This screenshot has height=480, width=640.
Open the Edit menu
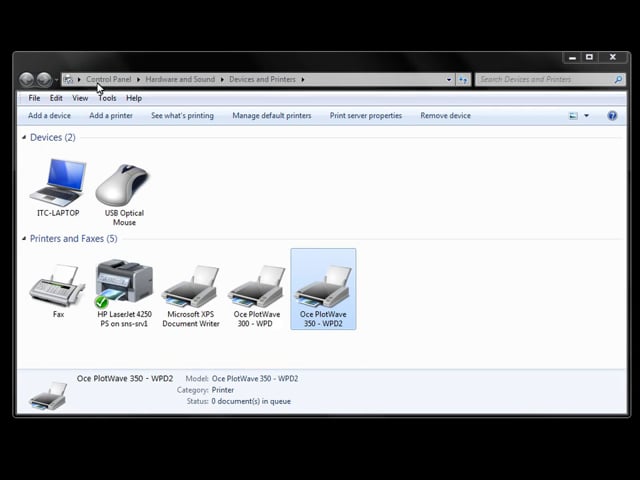click(56, 98)
